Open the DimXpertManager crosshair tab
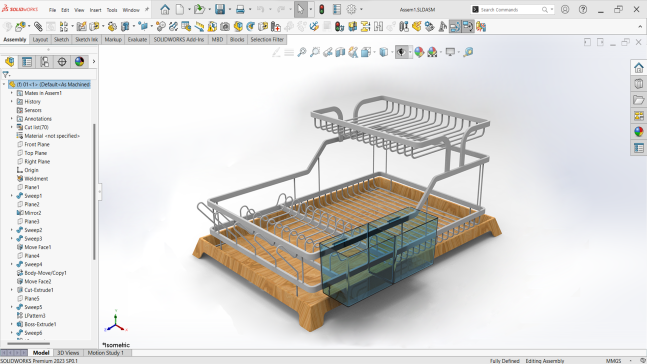The image size is (647, 364). 62,62
